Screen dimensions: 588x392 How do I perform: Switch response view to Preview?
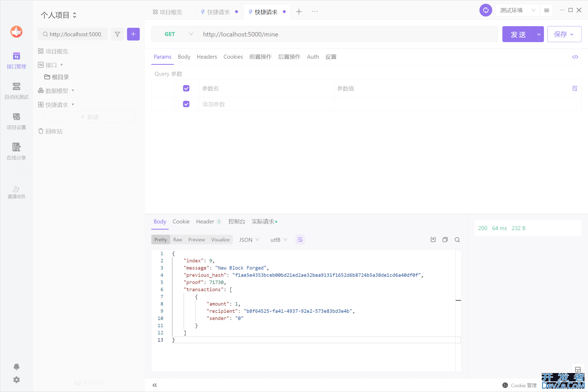pos(196,240)
